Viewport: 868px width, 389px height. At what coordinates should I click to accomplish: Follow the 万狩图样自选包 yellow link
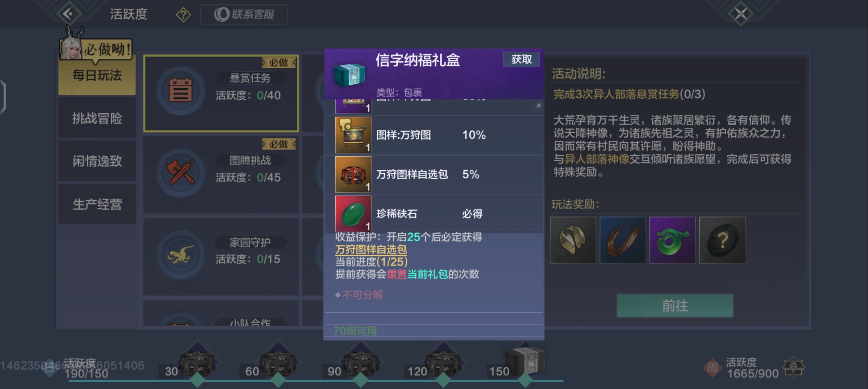pyautogui.click(x=371, y=249)
